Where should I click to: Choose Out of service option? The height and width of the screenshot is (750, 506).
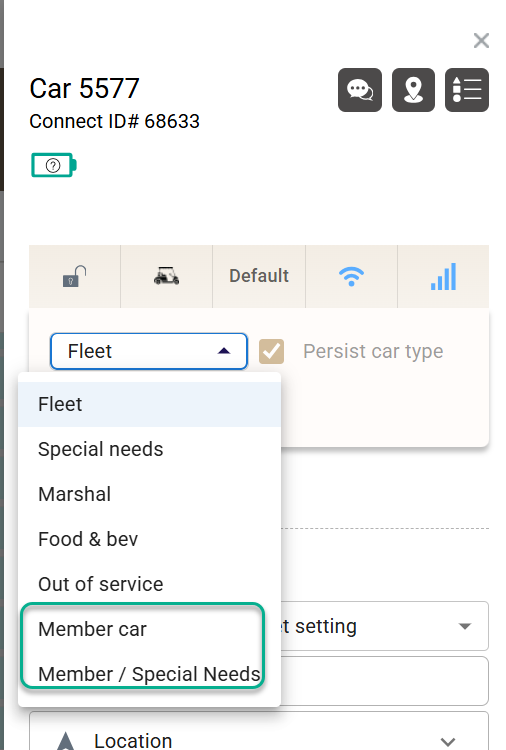click(149, 584)
